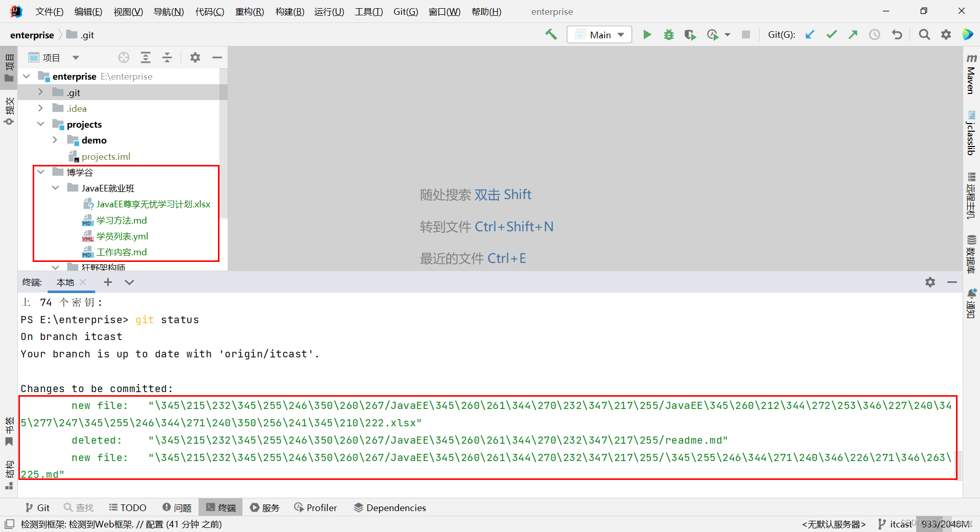This screenshot has height=532, width=980.
Task: Open the 服务 services tool window
Action: (x=264, y=507)
